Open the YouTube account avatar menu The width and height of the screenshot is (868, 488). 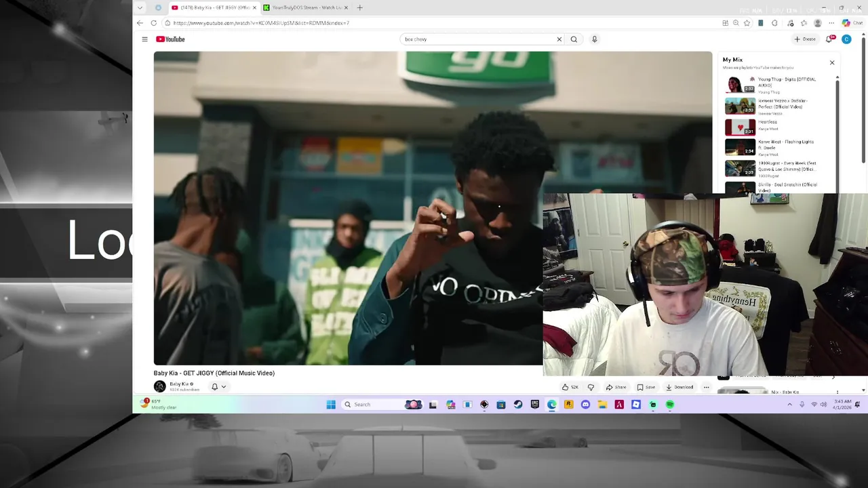click(x=846, y=39)
